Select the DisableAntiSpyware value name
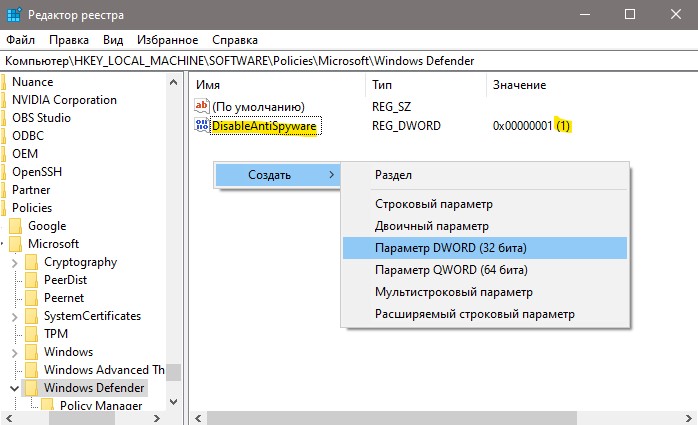Image resolution: width=698 pixels, height=425 pixels. pyautogui.click(x=264, y=126)
